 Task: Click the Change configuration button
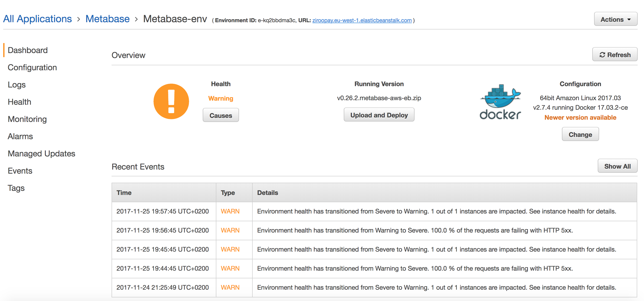click(580, 134)
